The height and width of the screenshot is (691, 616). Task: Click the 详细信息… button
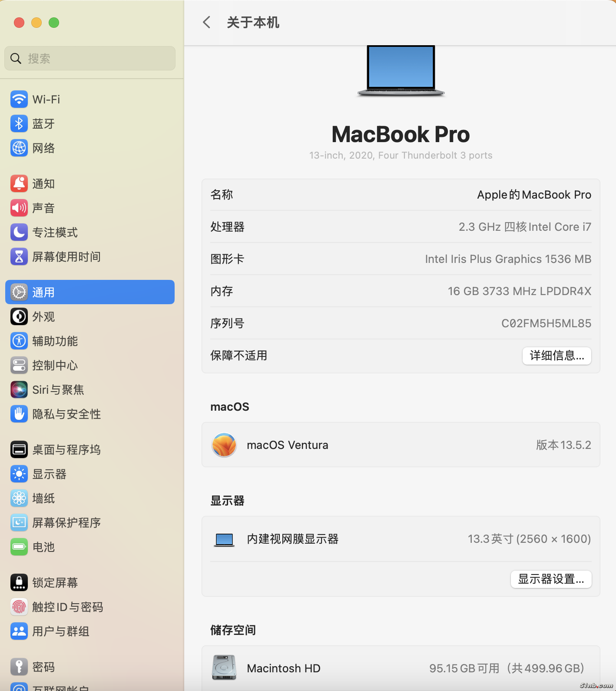(x=557, y=356)
